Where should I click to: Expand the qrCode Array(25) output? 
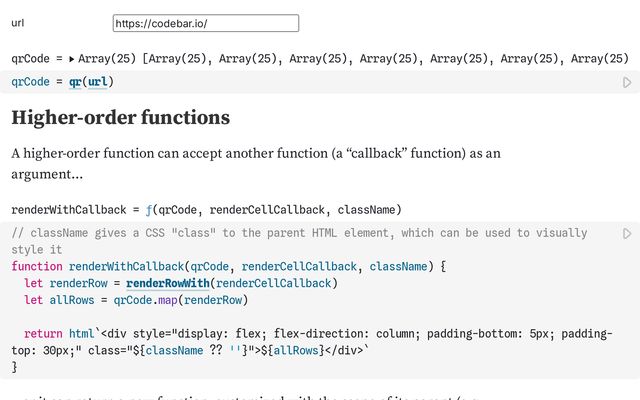(x=72, y=59)
